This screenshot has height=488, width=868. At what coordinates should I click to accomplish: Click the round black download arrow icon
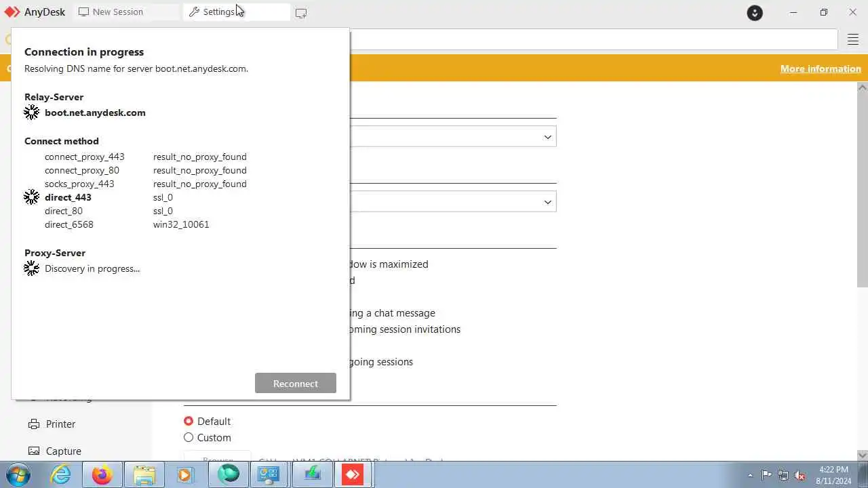click(x=755, y=13)
